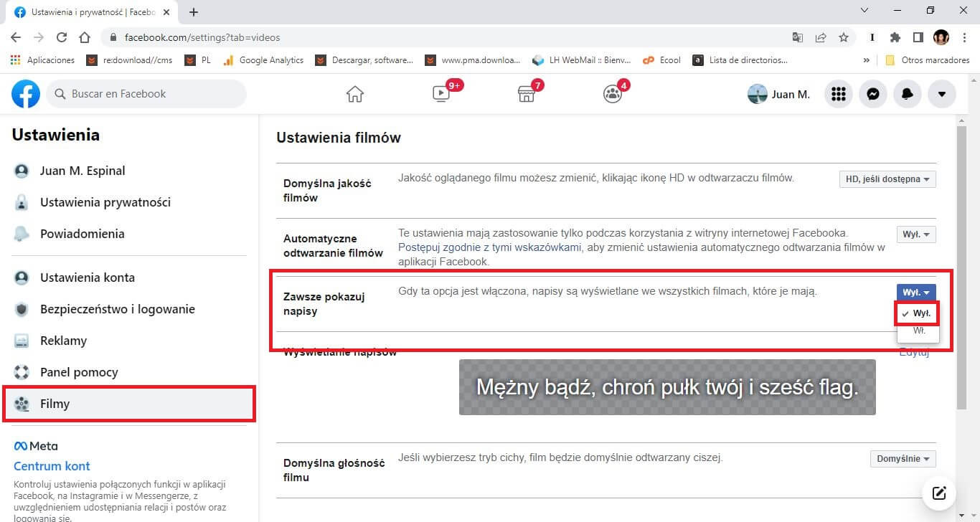Image resolution: width=980 pixels, height=522 pixels.
Task: Open Ustawienia konta settings
Action: click(x=129, y=277)
